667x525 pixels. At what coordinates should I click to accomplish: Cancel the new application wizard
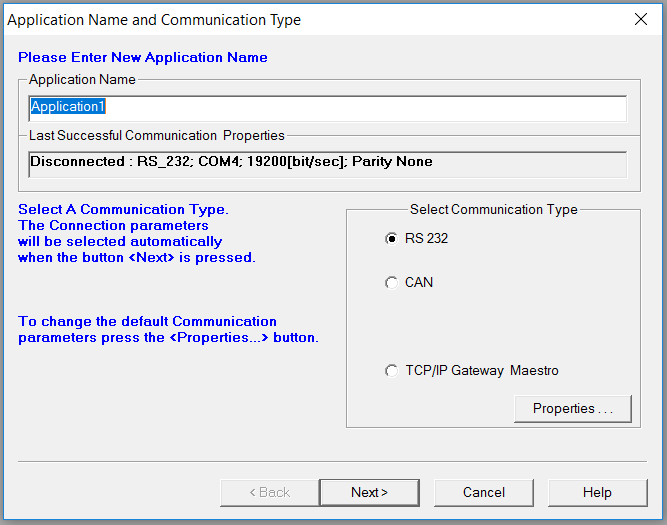[484, 493]
